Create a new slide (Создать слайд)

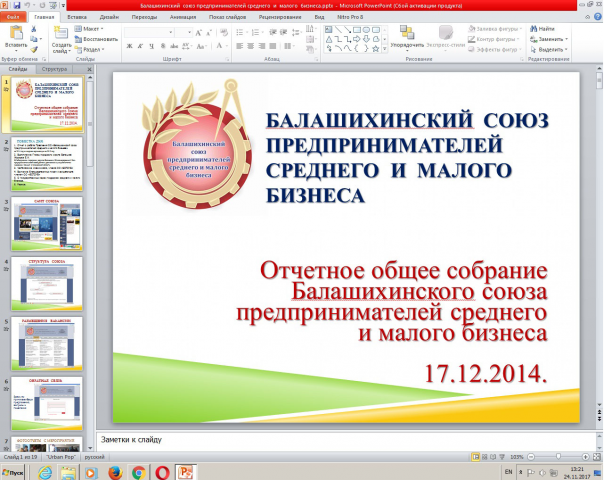[x=61, y=39]
